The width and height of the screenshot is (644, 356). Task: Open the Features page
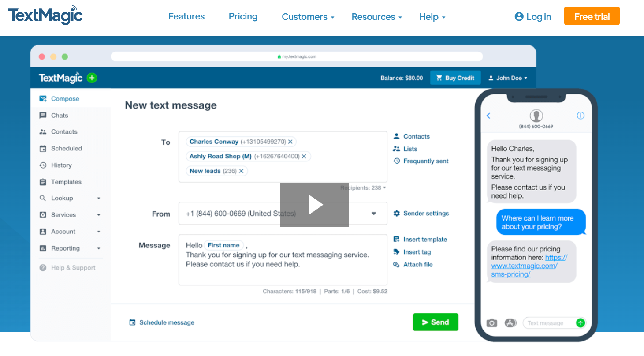(186, 16)
